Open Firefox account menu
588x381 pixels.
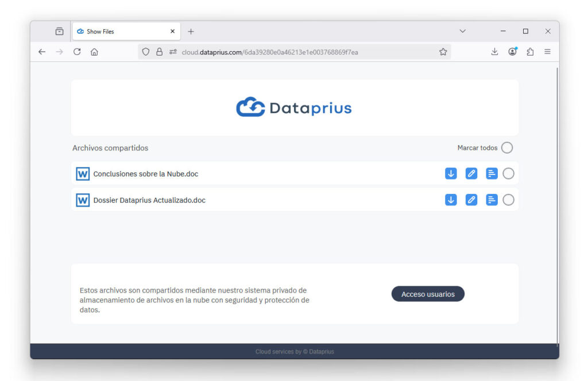click(x=512, y=52)
